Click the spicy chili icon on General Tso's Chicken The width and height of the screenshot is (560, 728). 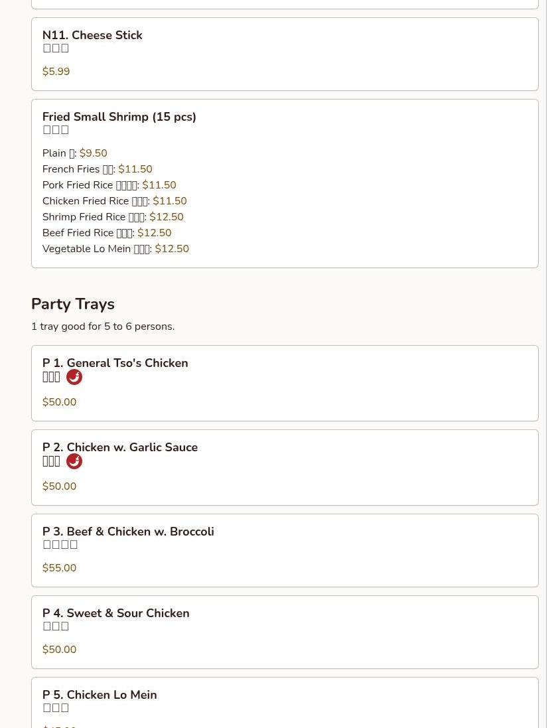(x=74, y=377)
